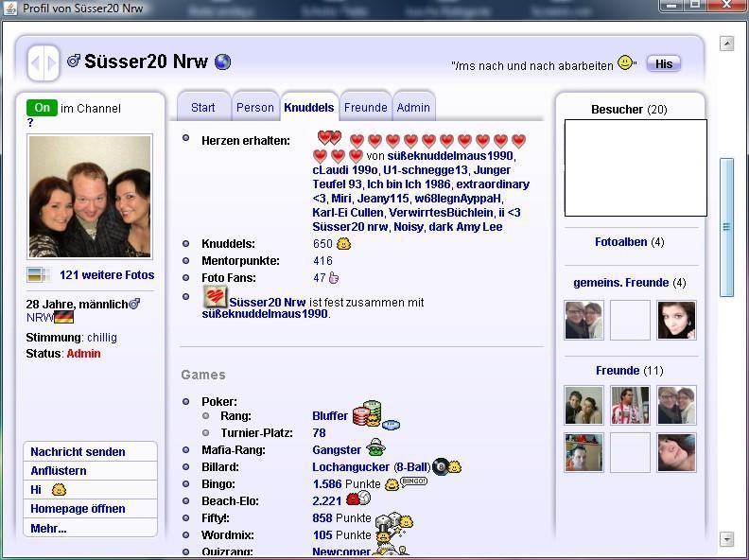
Task: Open süßeknuddelmaus1990 in the hearts list
Action: [450, 156]
